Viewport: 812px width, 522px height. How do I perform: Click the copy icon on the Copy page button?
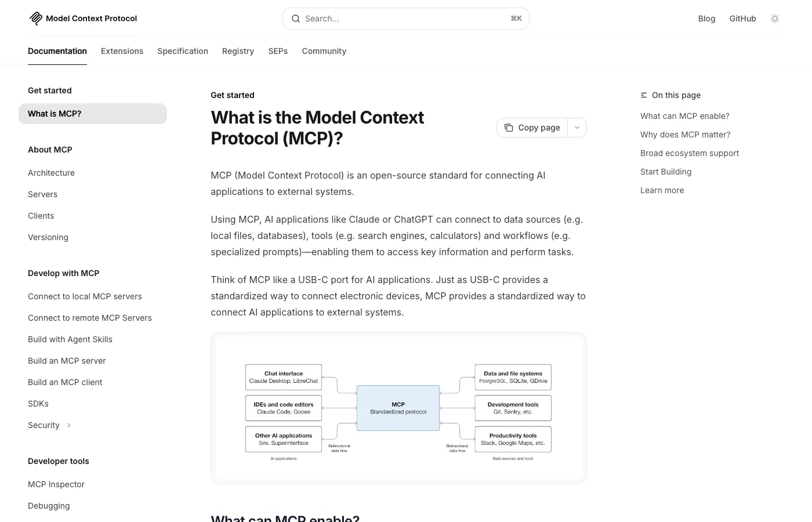[509, 128]
